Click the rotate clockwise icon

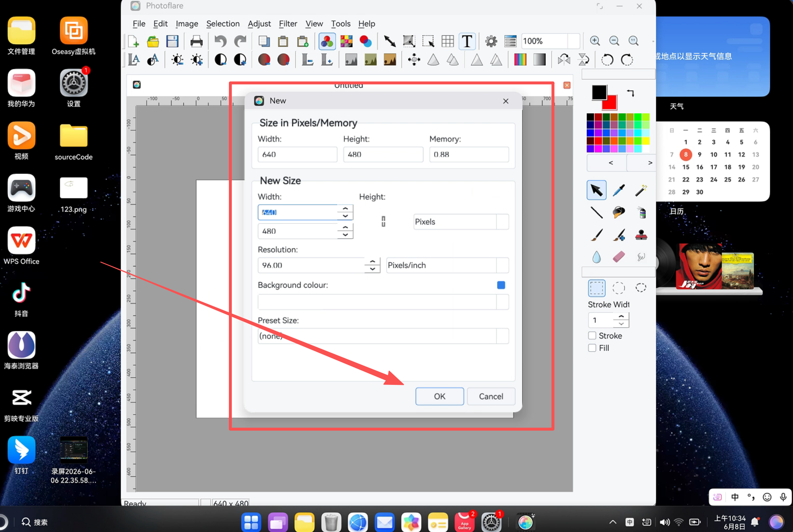pos(626,59)
